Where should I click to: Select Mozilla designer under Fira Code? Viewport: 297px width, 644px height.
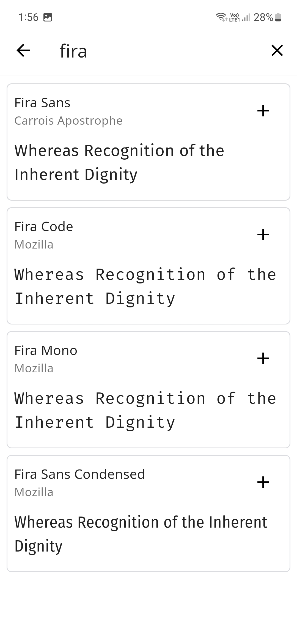pos(34,245)
